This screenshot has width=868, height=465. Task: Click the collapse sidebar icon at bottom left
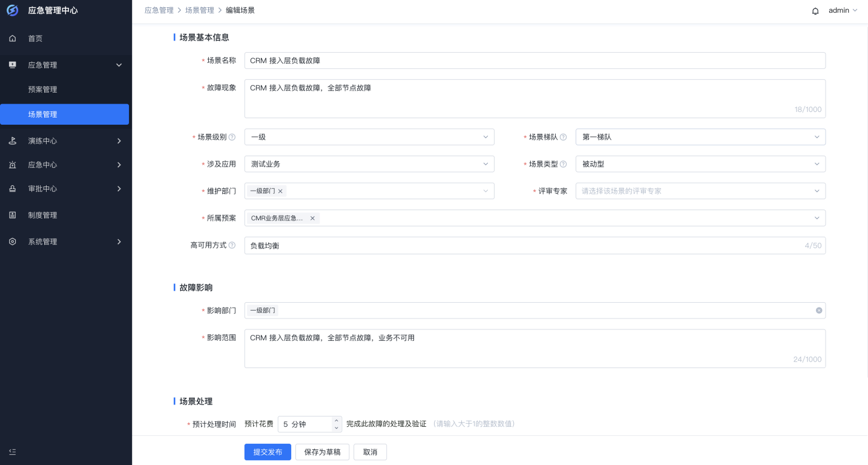(12, 452)
